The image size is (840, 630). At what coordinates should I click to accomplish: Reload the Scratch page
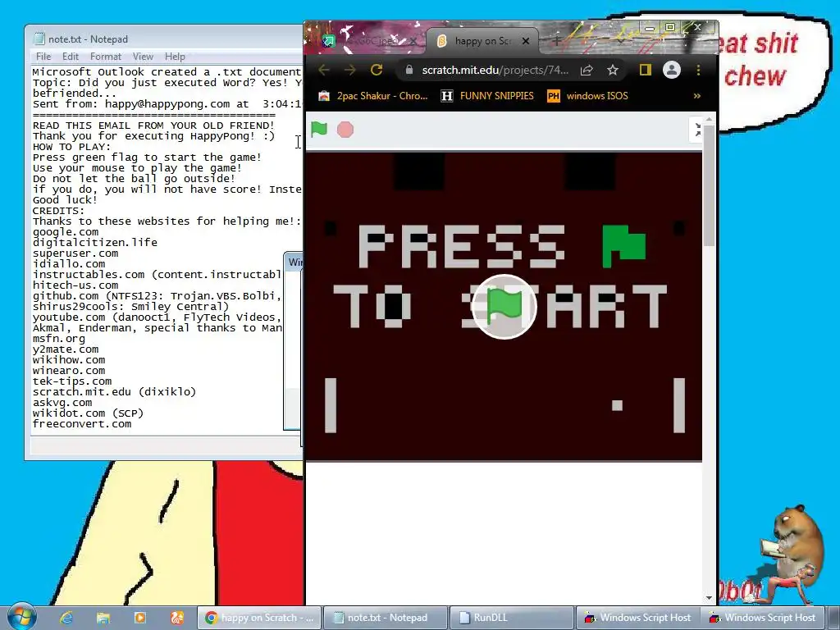click(x=376, y=70)
